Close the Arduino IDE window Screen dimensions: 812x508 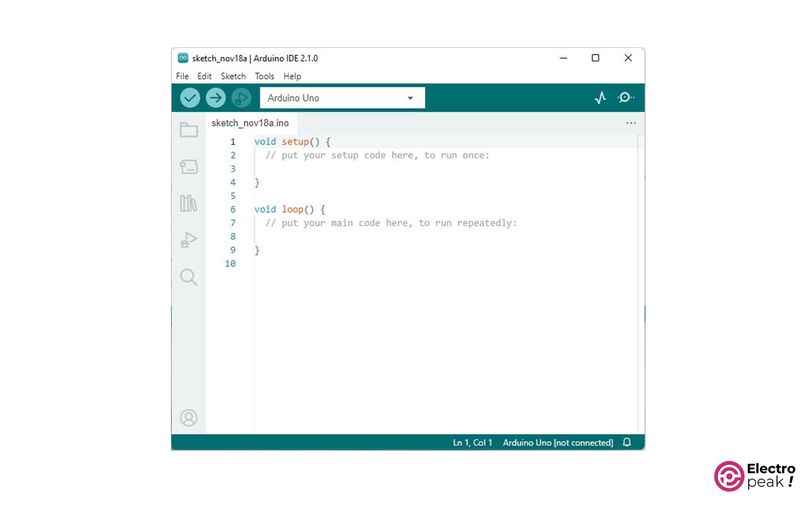[628, 58]
